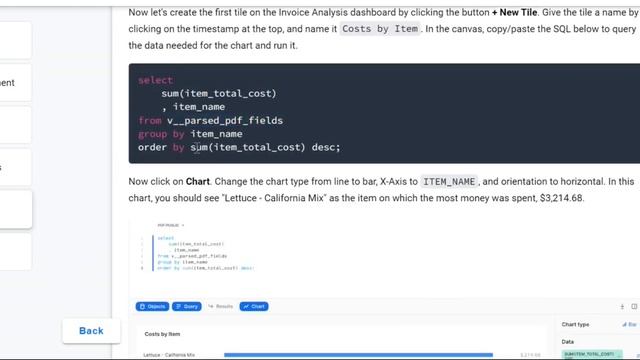Viewport: 640px width, 360px height.
Task: Click the Back button
Action: click(x=91, y=331)
